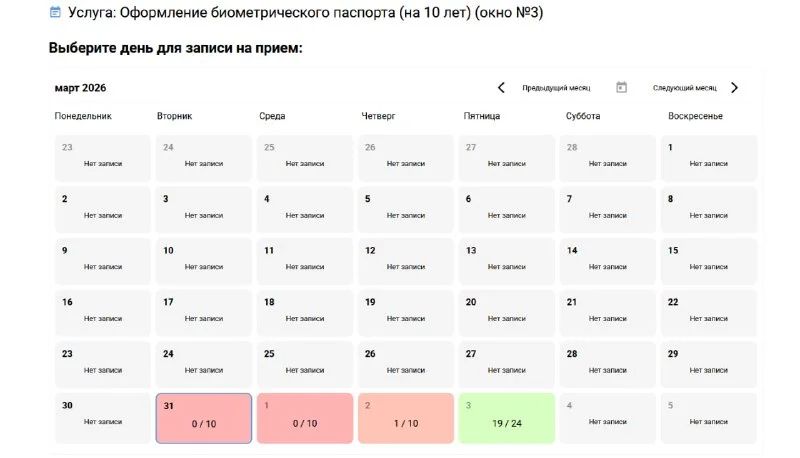Choose April 2 cell showing 1 / 10
Viewport: 800px width, 458px height.
click(406, 418)
